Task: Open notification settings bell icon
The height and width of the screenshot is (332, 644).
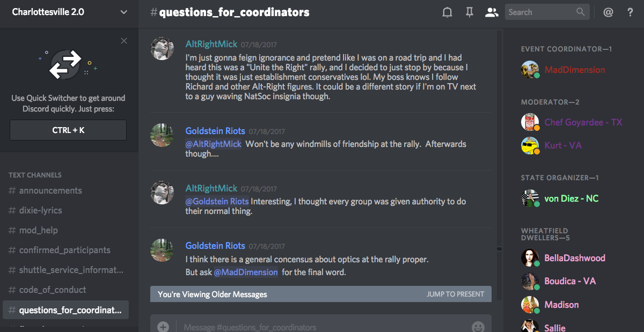Action: click(x=447, y=12)
